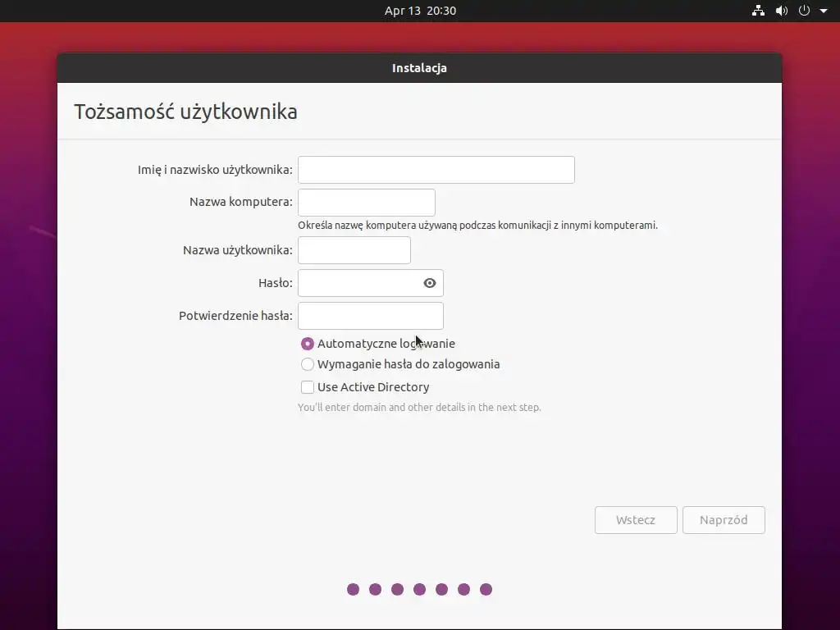The height and width of the screenshot is (630, 840).
Task: Click the Określa nazwę komputera hint text
Action: coord(478,226)
